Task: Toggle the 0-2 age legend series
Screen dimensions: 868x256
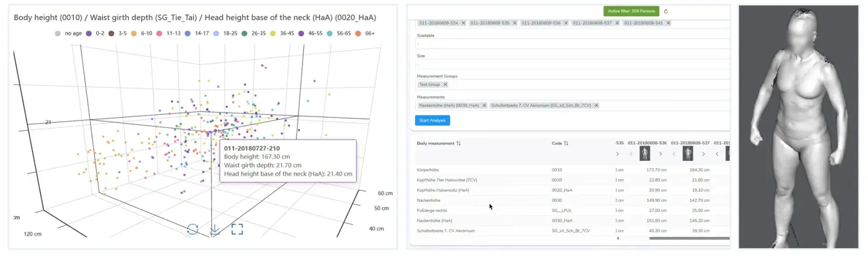Action: pos(95,33)
